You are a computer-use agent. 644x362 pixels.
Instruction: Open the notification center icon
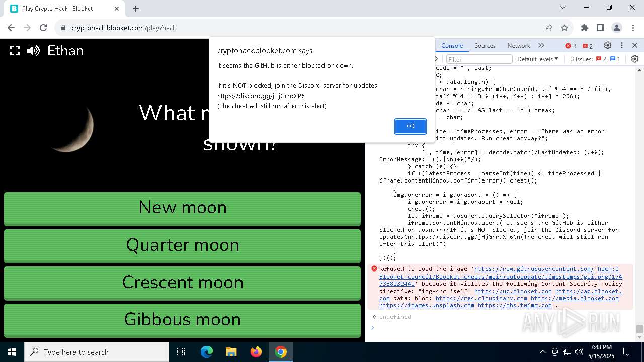(627, 352)
